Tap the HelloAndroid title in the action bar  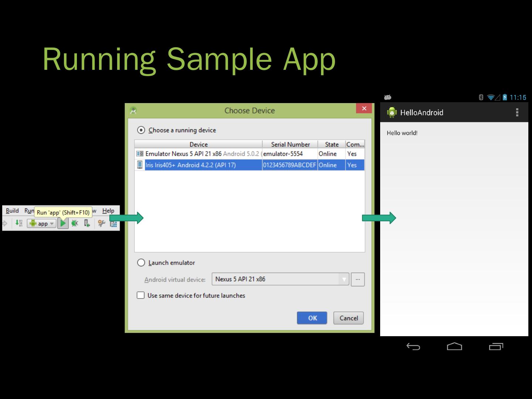[x=422, y=113]
